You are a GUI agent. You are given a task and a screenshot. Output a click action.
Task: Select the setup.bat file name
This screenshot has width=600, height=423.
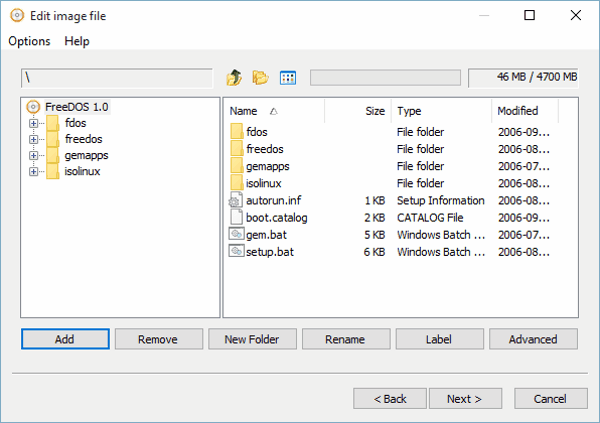coord(270,252)
